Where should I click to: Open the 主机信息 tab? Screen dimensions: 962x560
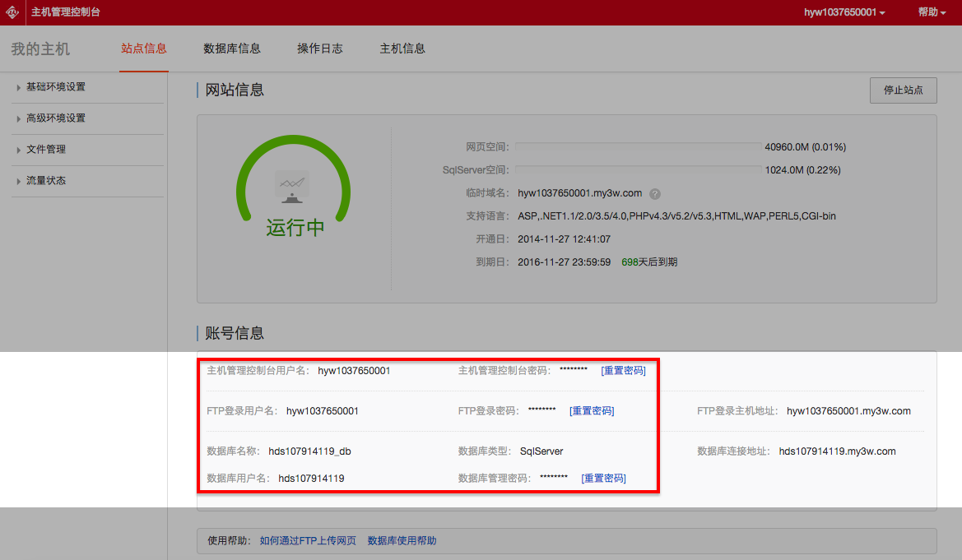[402, 49]
